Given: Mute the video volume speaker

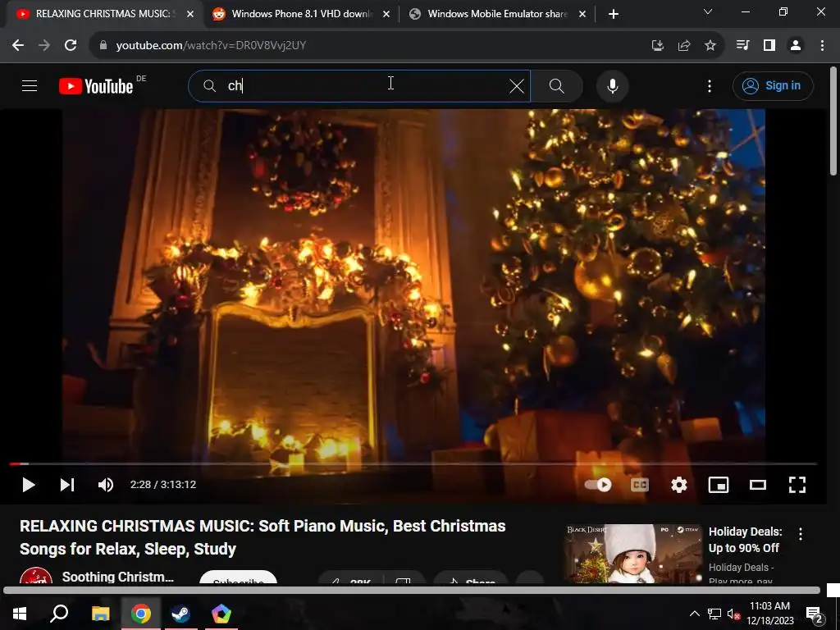Looking at the screenshot, I should click(106, 485).
